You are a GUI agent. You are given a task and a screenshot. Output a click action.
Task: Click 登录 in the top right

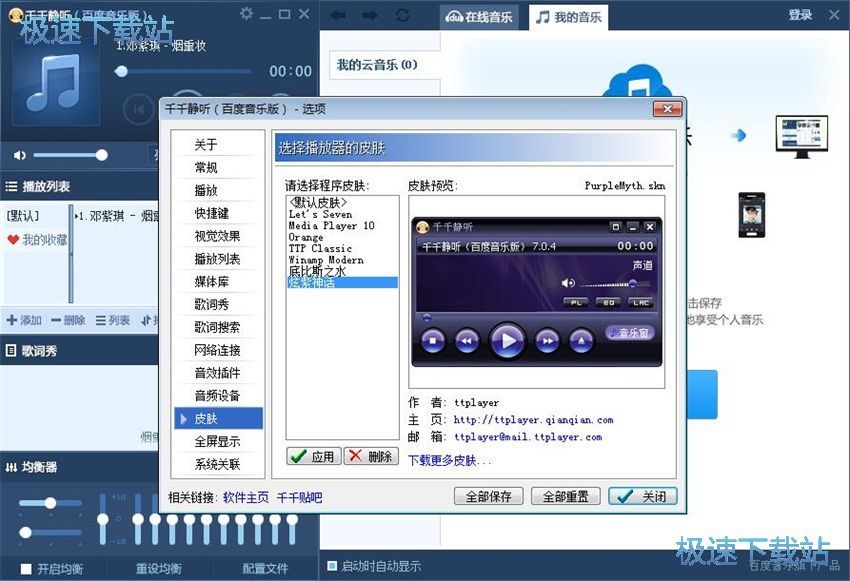(800, 15)
